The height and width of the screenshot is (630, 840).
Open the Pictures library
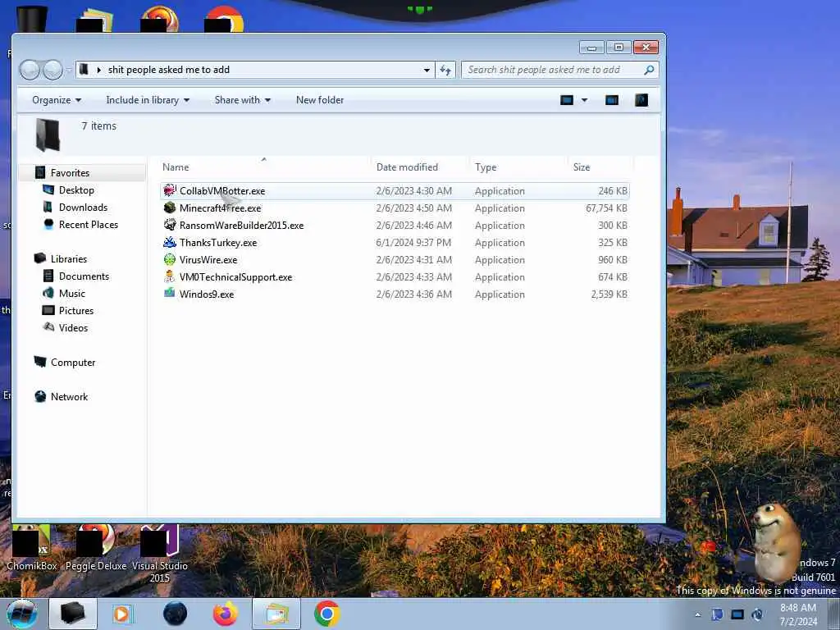coord(76,310)
